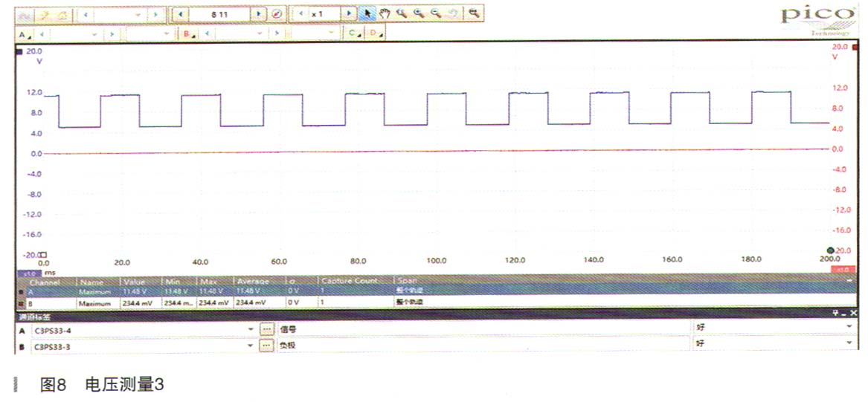Select the arrow pointer tool
The height and width of the screenshot is (402, 868).
point(368,13)
